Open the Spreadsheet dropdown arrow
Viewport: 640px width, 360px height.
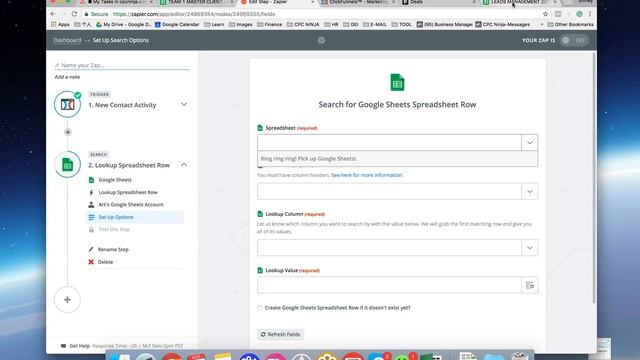[529, 142]
